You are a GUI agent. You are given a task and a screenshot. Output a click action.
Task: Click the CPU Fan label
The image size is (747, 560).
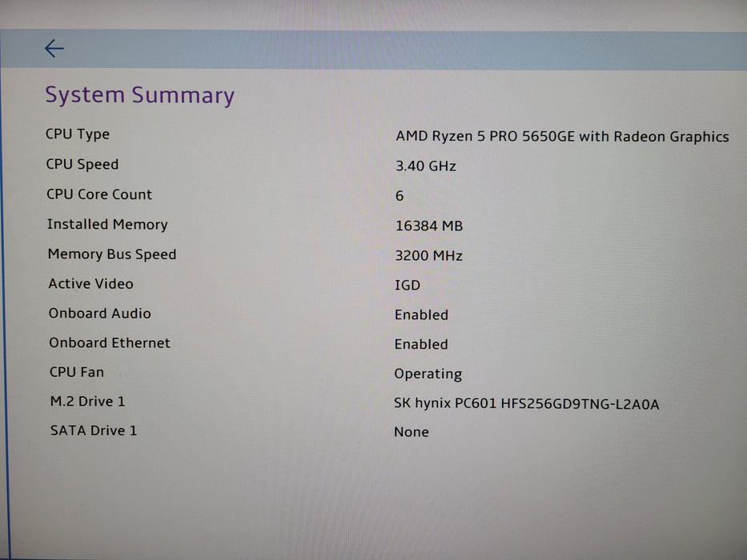pyautogui.click(x=77, y=372)
